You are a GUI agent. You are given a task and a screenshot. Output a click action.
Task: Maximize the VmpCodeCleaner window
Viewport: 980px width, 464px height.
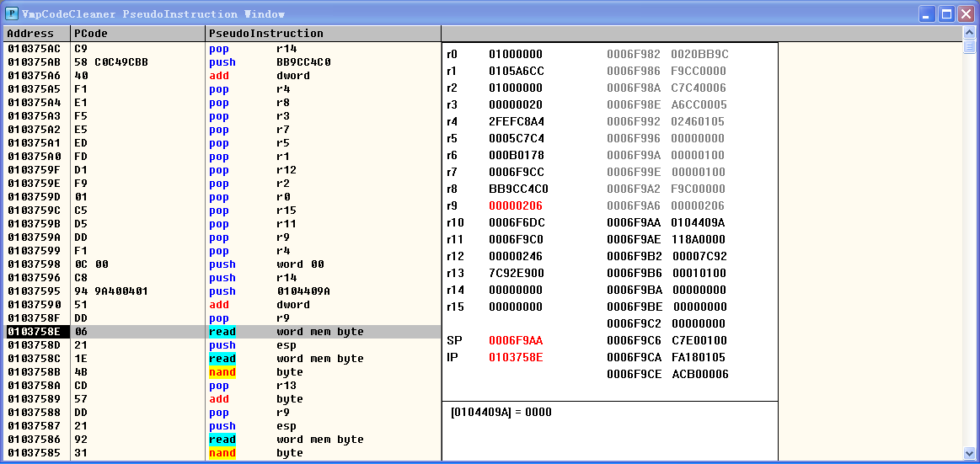947,13
